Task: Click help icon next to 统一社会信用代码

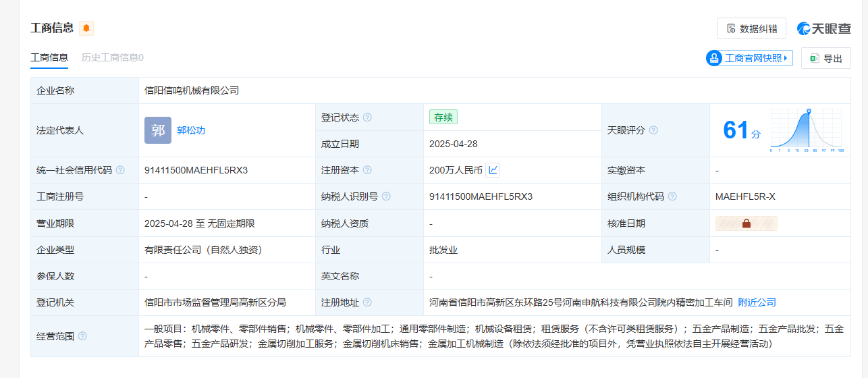Action: (x=120, y=170)
